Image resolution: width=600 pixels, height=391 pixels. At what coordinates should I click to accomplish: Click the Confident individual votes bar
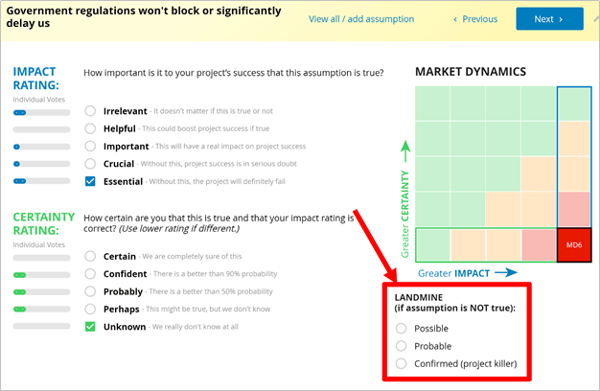pos(42,275)
